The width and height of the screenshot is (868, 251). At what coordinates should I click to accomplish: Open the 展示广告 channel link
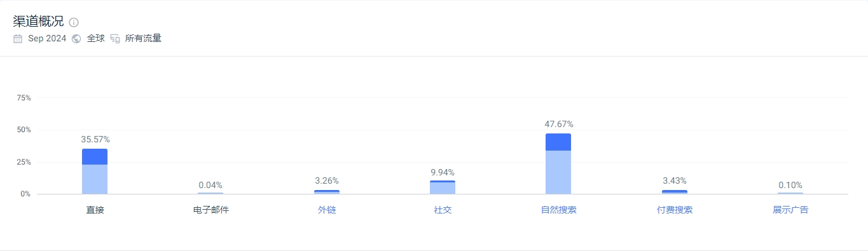coord(790,210)
